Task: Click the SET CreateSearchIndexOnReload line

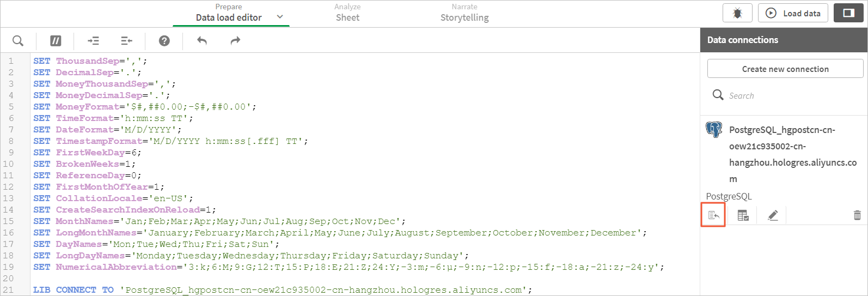Action: [125, 210]
